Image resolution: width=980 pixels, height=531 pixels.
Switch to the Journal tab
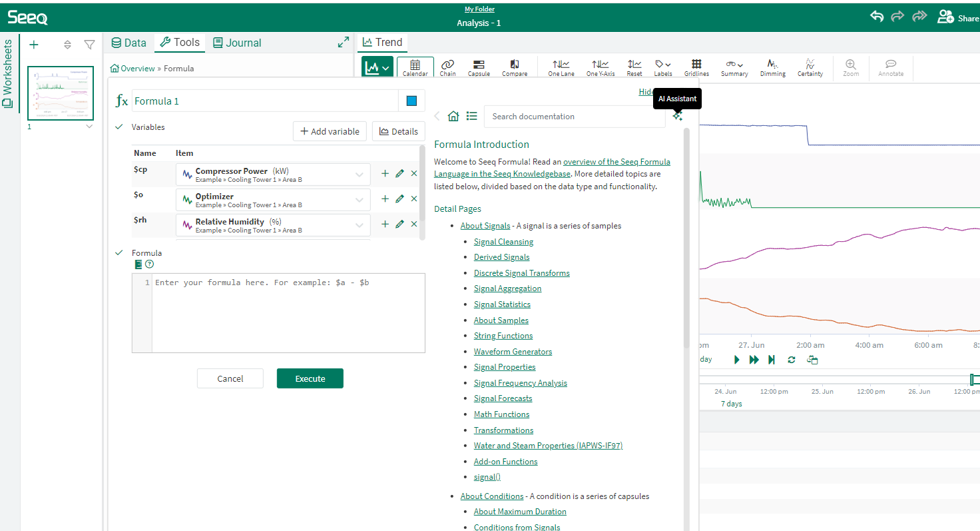pos(237,43)
